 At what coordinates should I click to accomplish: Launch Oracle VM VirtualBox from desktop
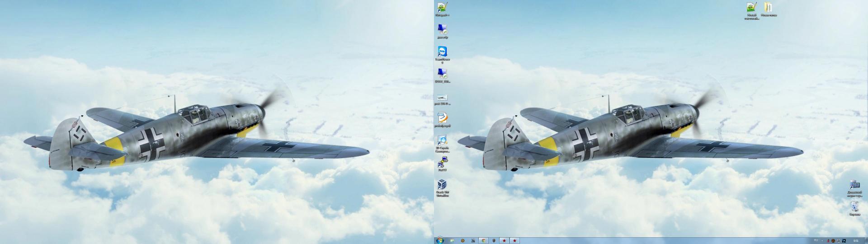point(443,188)
